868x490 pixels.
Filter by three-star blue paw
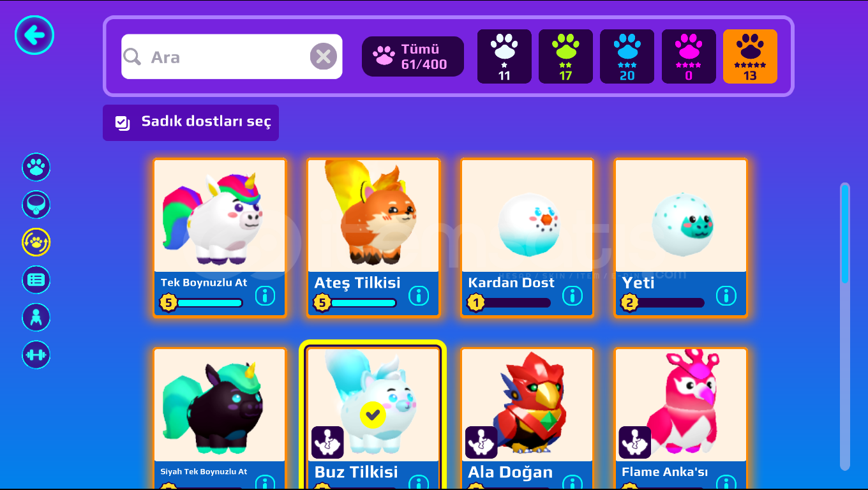(x=627, y=56)
